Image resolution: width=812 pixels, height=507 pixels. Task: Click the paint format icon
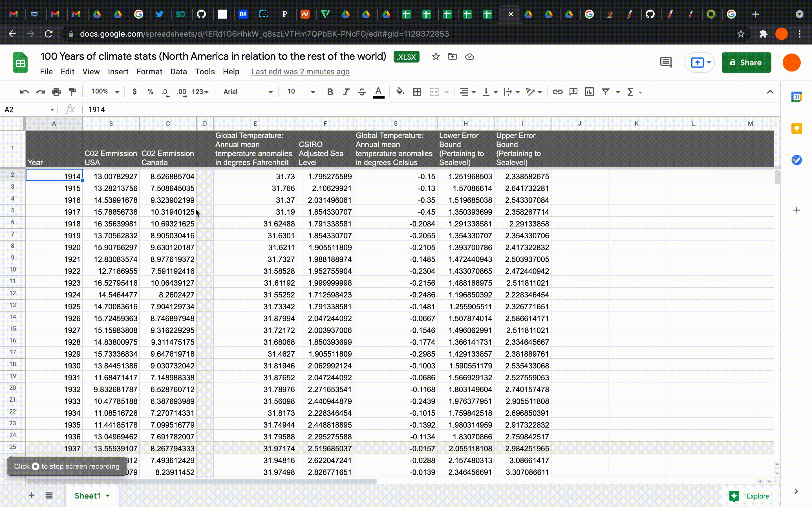pyautogui.click(x=72, y=92)
